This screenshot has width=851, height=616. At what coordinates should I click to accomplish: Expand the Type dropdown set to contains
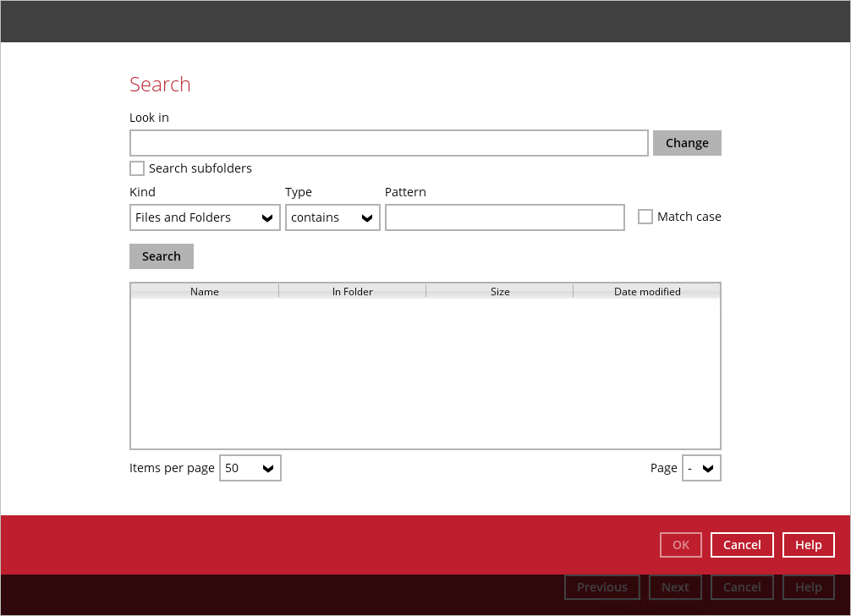(x=332, y=217)
